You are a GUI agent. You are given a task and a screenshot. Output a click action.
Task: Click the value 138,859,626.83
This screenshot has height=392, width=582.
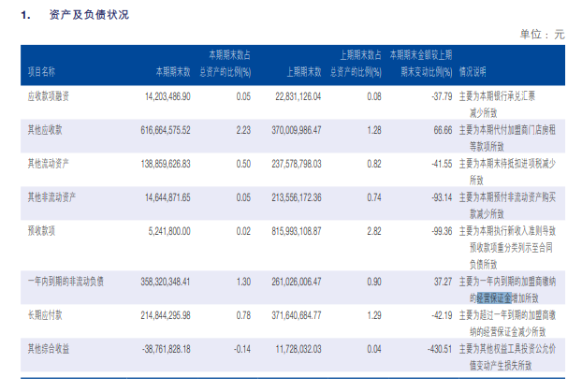pos(166,164)
